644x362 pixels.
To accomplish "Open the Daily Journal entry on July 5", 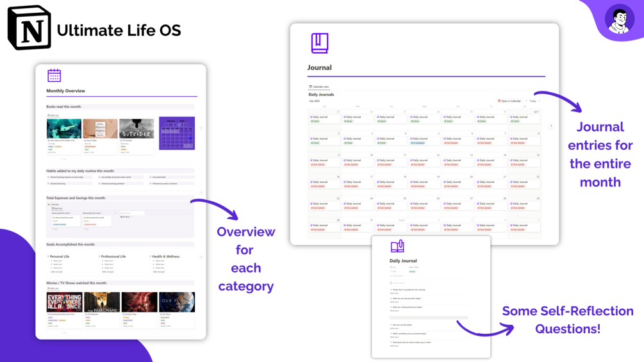I will [425, 141].
